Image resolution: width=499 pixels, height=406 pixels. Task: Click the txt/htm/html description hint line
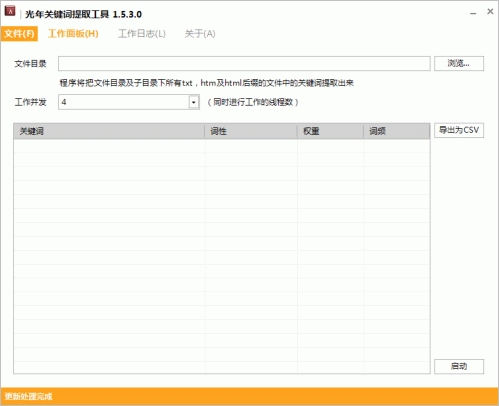pyautogui.click(x=206, y=83)
